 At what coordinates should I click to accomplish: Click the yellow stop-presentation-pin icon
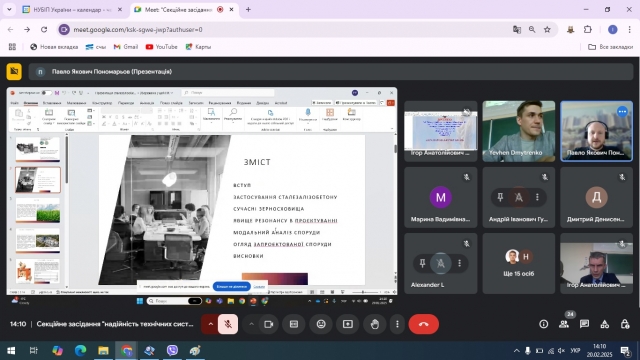click(14, 71)
